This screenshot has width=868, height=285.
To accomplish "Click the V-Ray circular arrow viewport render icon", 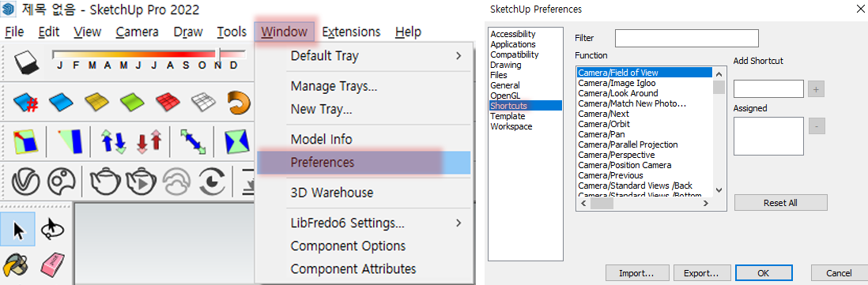I will 211,182.
